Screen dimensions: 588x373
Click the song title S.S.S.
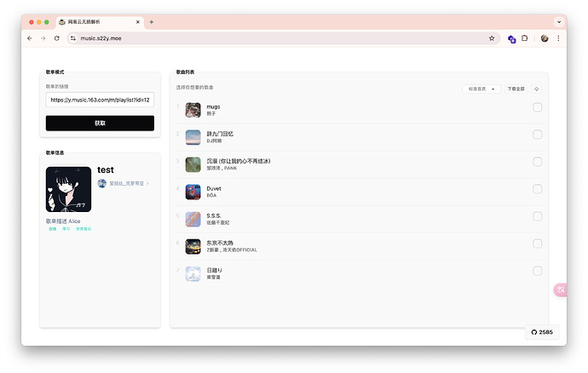click(214, 216)
